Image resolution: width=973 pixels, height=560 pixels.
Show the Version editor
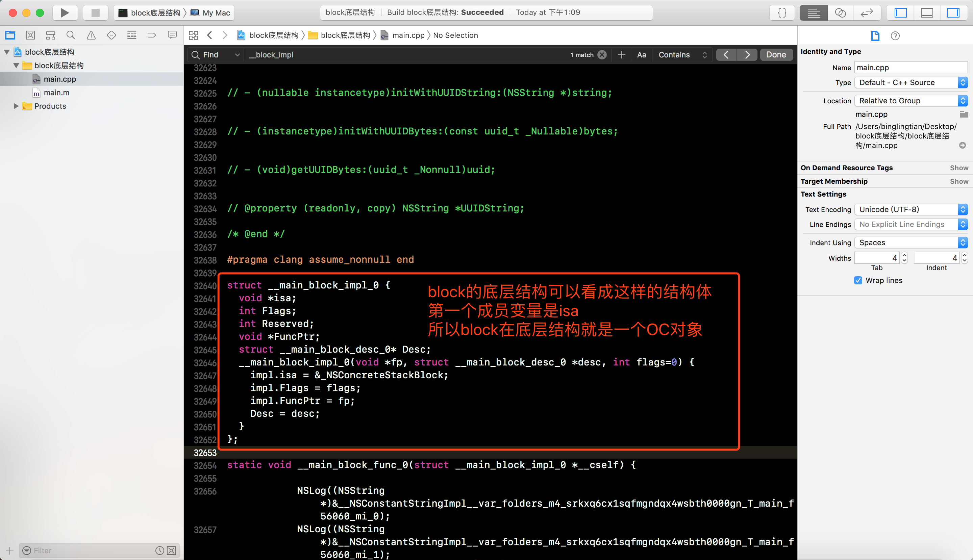[867, 13]
